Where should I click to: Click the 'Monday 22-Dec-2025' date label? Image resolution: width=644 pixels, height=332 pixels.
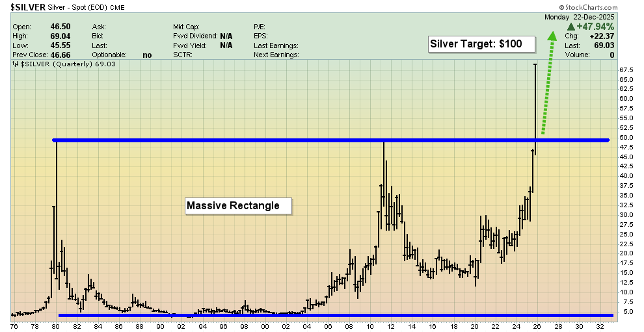(589, 16)
